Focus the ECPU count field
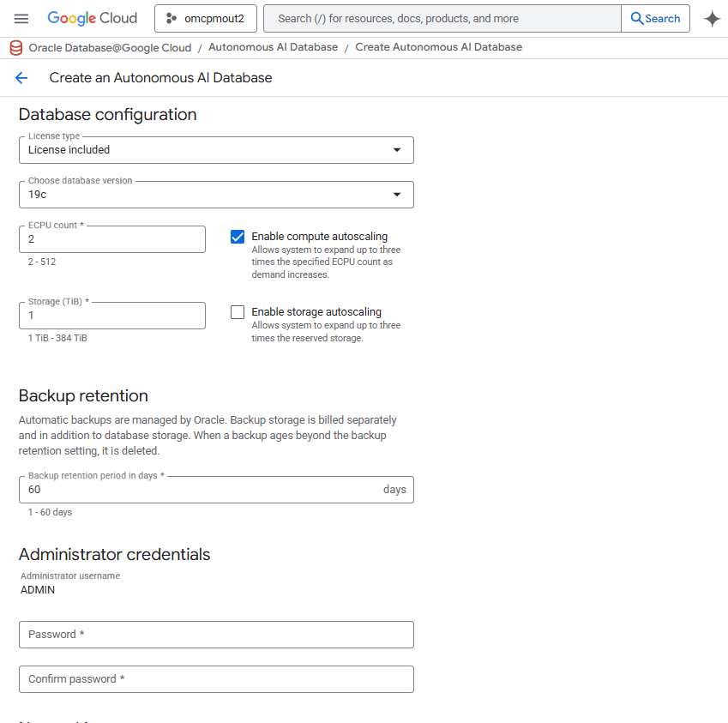Viewport: 728px width, 723px height. click(x=111, y=238)
